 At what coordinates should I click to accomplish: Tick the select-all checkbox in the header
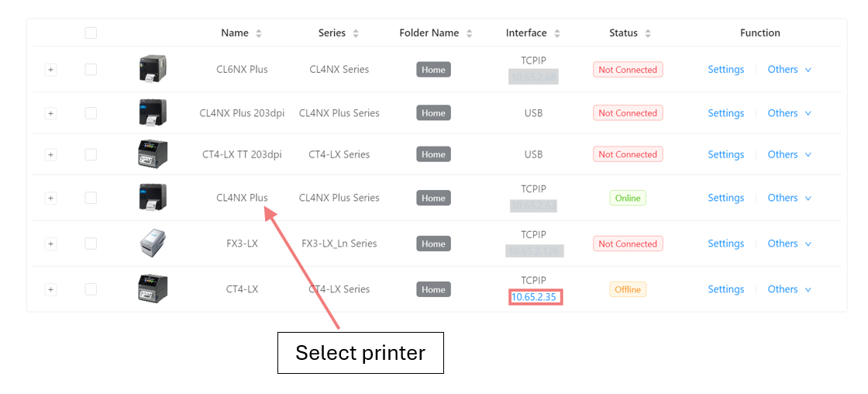tap(91, 33)
